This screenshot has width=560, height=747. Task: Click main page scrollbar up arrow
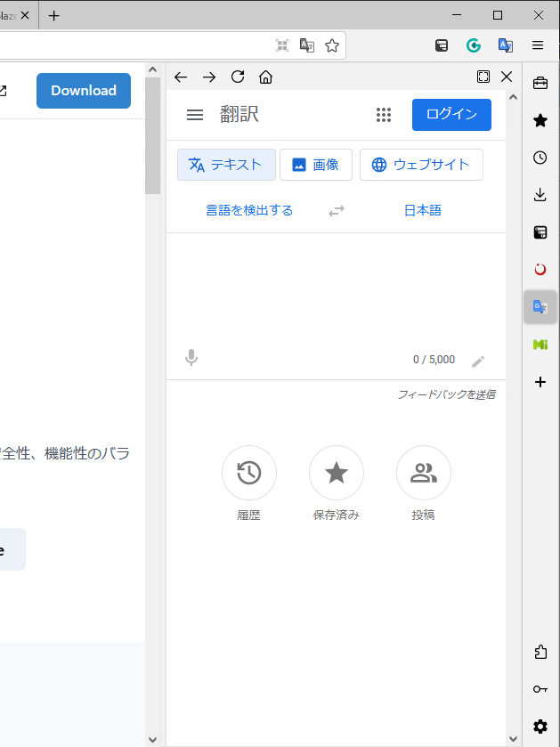(152, 69)
